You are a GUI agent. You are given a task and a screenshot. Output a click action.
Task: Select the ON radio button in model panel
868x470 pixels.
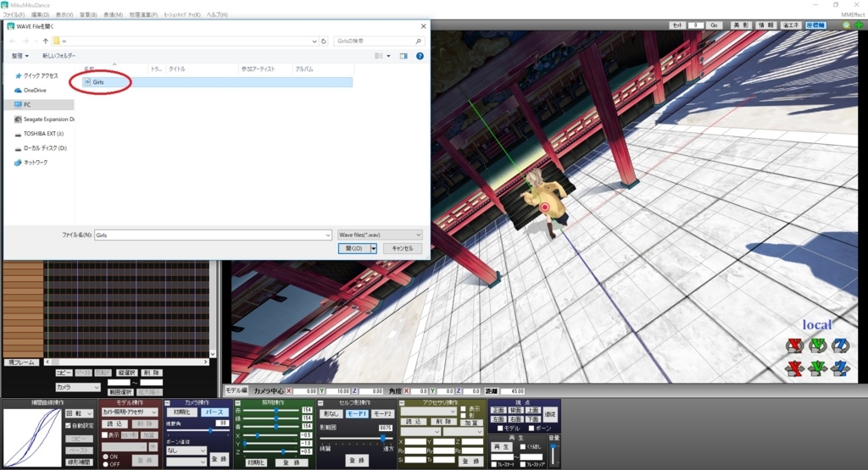(106, 456)
